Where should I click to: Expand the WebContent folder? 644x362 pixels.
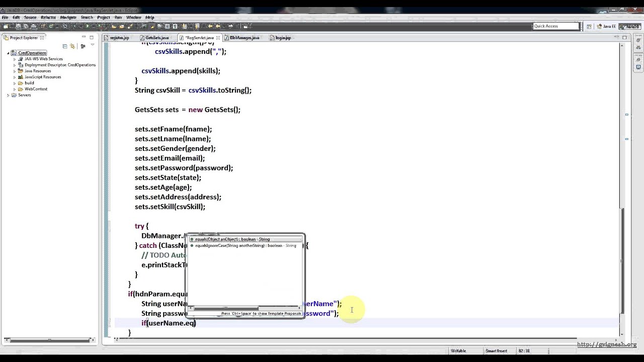coord(15,89)
